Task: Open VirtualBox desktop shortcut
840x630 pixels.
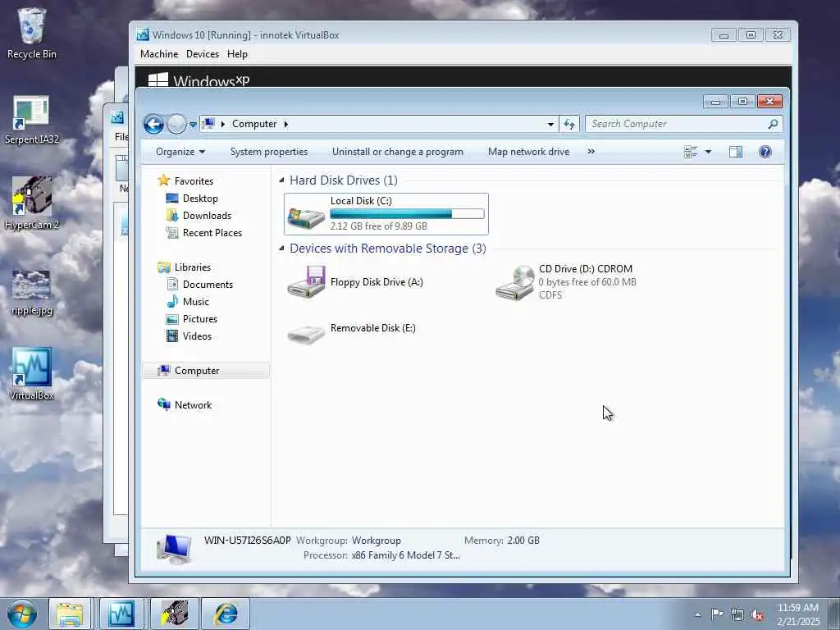Action: (32, 373)
